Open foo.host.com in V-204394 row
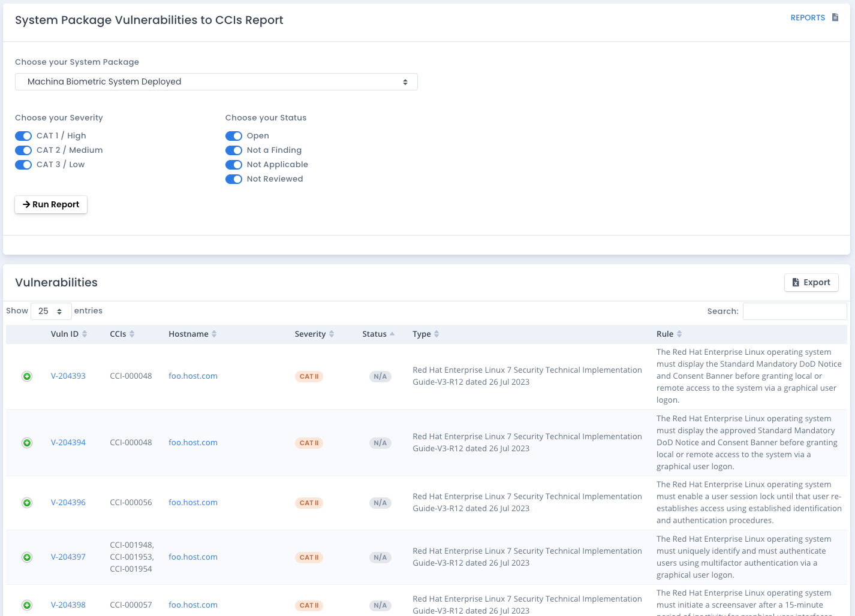The image size is (855, 616). [x=193, y=443]
